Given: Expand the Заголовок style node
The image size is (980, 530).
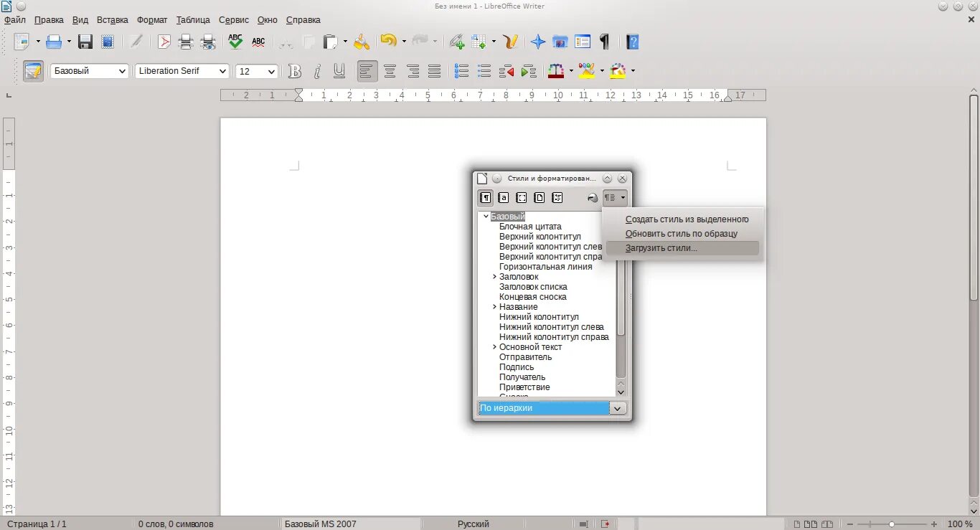Looking at the screenshot, I should tap(495, 277).
